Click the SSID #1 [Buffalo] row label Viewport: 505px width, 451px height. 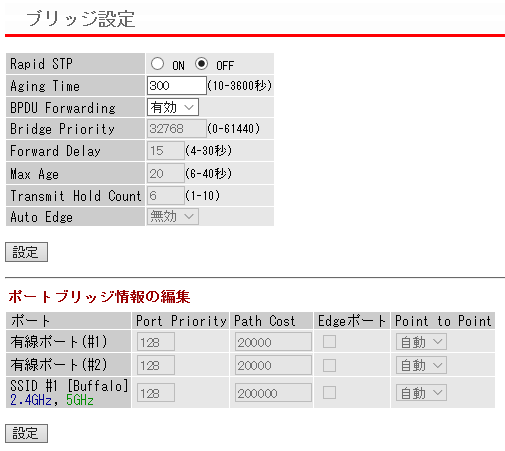point(69,386)
